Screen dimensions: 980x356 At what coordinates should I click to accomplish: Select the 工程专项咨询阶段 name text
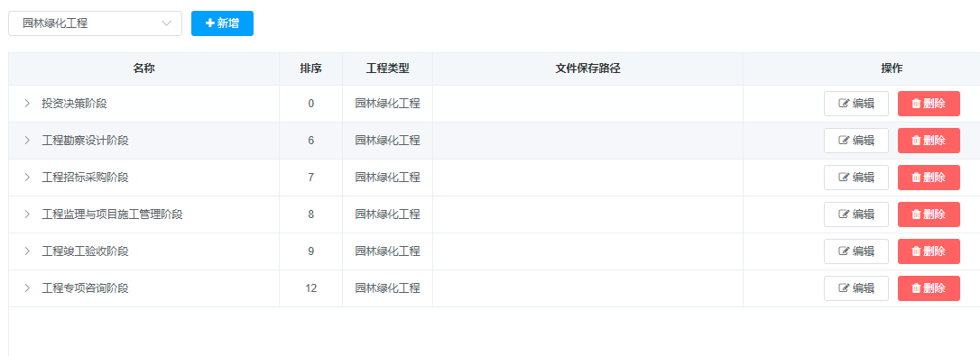click(x=85, y=288)
